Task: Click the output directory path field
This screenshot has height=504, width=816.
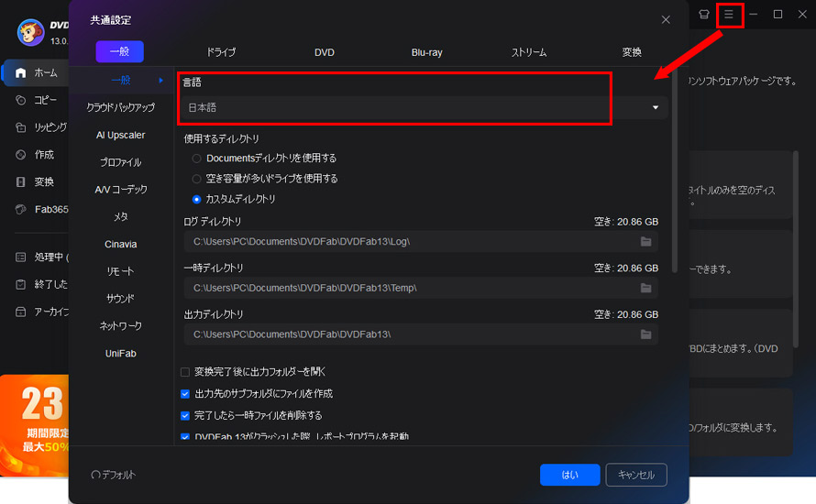Action: 421,334
